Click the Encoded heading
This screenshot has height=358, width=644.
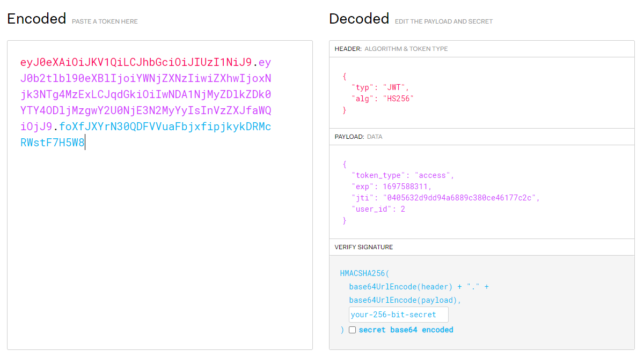[x=36, y=19]
